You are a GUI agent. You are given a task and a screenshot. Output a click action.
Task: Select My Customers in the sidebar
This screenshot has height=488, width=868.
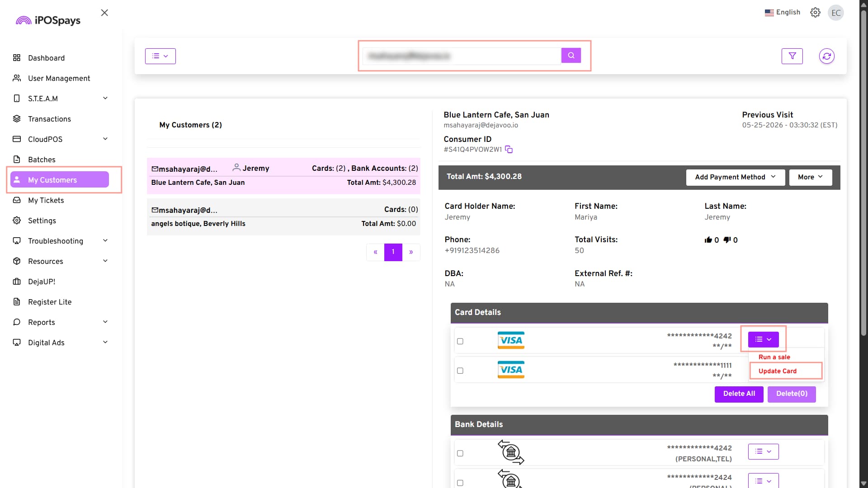(60, 180)
